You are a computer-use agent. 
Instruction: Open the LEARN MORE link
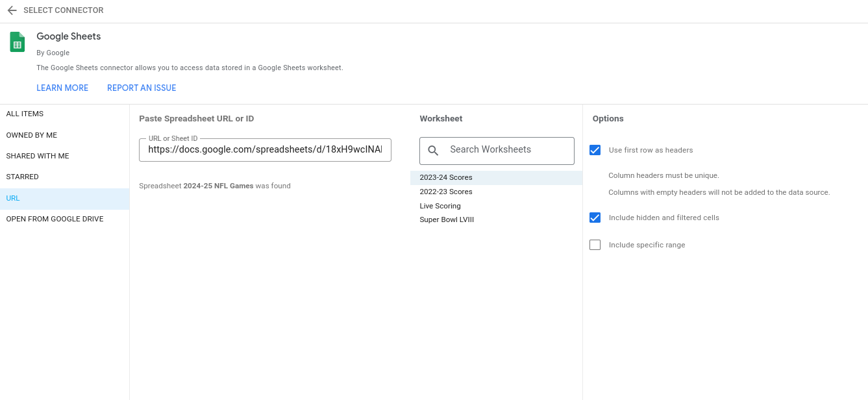click(x=62, y=88)
